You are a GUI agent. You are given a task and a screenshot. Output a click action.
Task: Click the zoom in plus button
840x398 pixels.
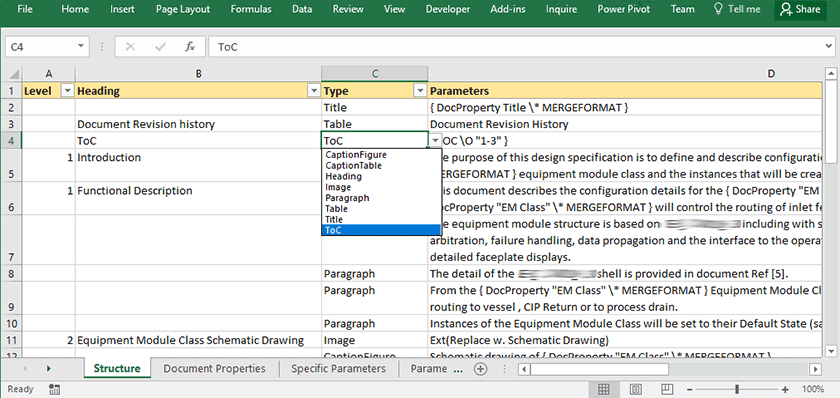tap(785, 389)
